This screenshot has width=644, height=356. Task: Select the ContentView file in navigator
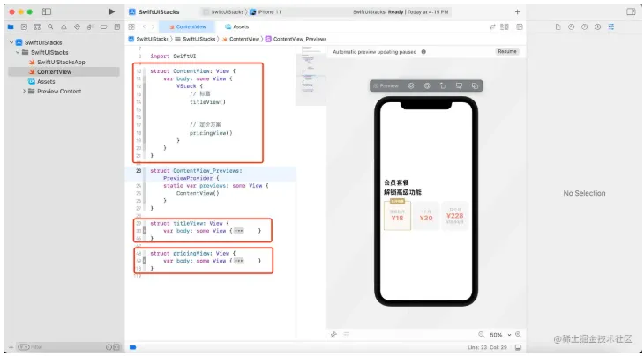pyautogui.click(x=64, y=71)
